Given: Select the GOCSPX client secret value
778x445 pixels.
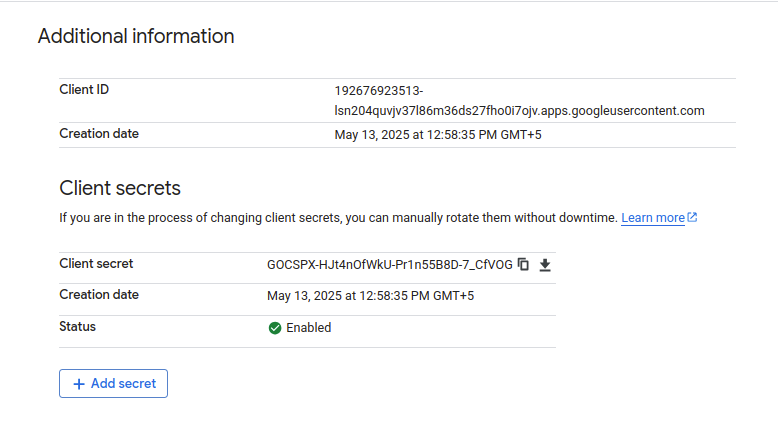Looking at the screenshot, I should (x=389, y=265).
